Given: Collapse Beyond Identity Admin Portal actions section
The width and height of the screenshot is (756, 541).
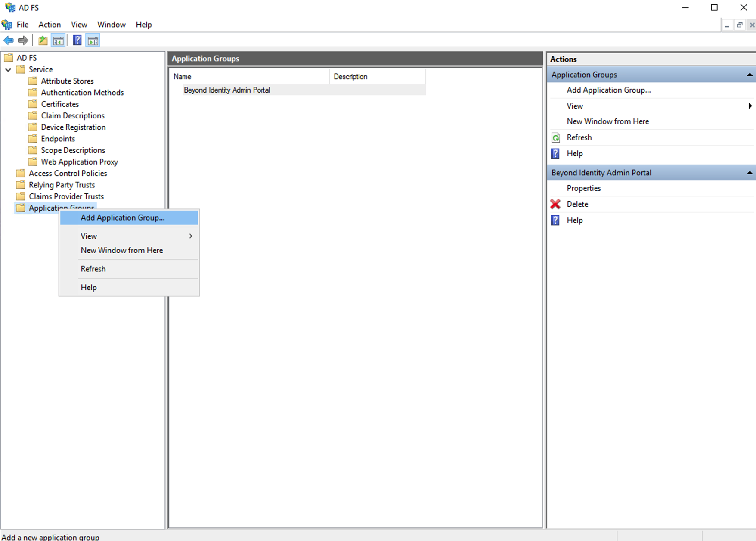Looking at the screenshot, I should tap(749, 173).
